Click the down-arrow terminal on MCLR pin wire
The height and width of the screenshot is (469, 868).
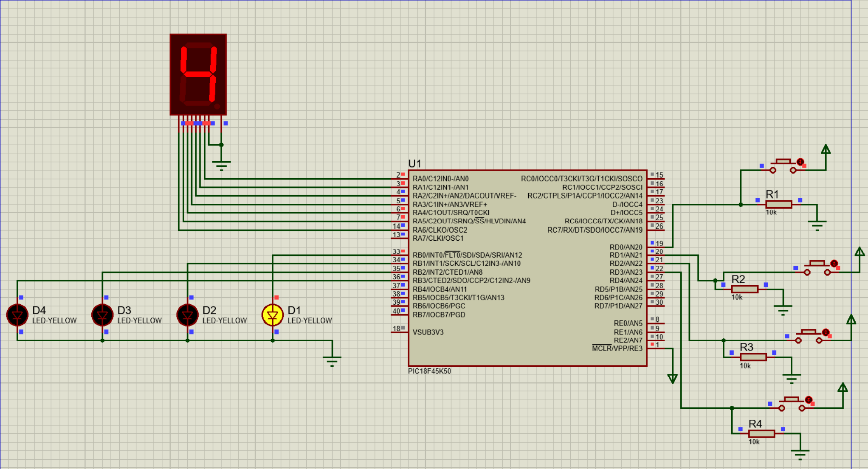[x=672, y=378]
